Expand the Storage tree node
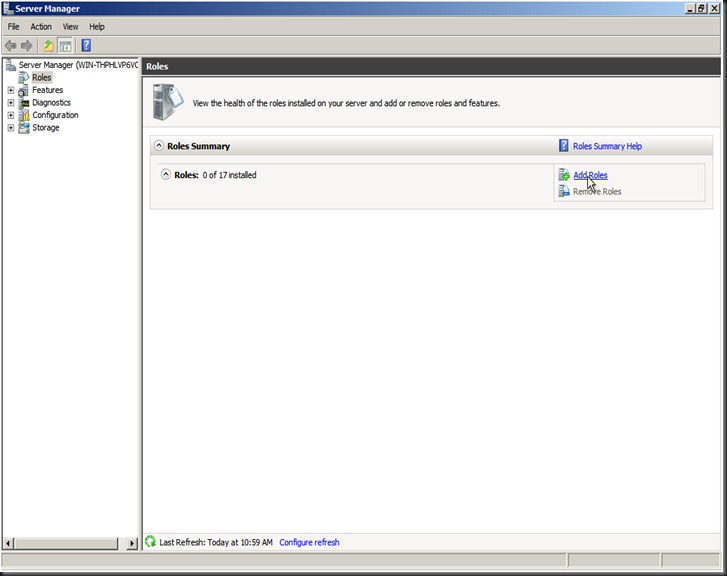 click(11, 128)
